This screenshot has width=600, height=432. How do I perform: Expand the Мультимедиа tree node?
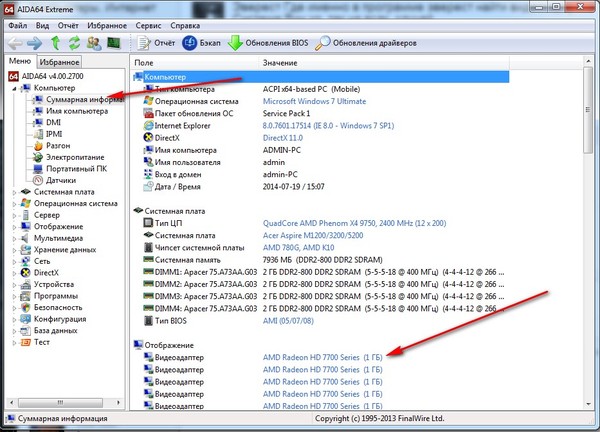point(13,238)
